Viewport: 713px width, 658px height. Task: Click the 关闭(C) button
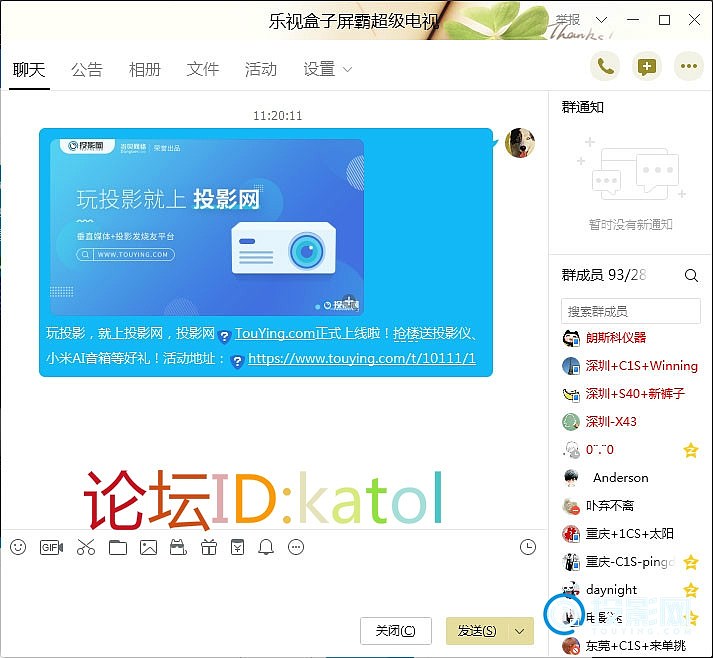coord(396,631)
